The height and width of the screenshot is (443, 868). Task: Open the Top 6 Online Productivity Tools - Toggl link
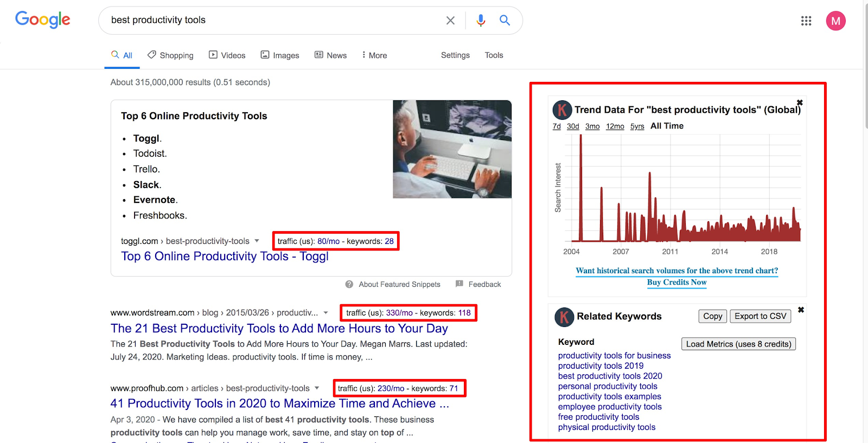[x=225, y=256]
